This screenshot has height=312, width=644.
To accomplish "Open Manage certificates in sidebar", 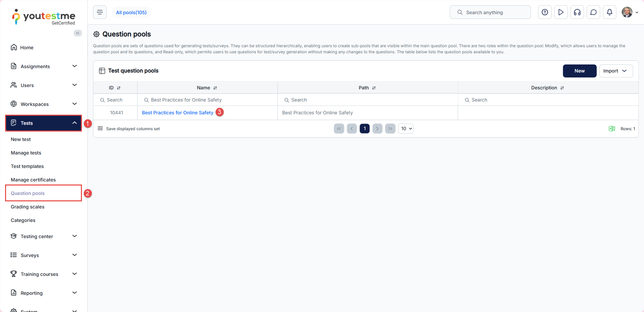I will click(33, 180).
